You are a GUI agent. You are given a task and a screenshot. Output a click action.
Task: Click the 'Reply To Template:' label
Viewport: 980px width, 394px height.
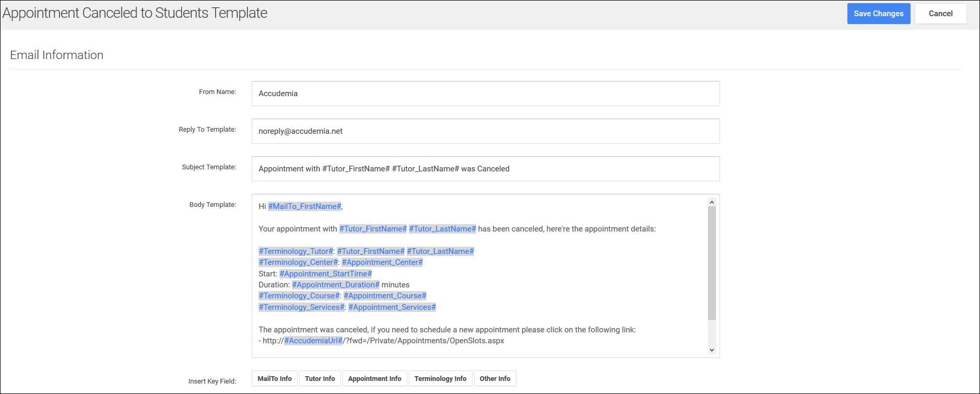208,130
